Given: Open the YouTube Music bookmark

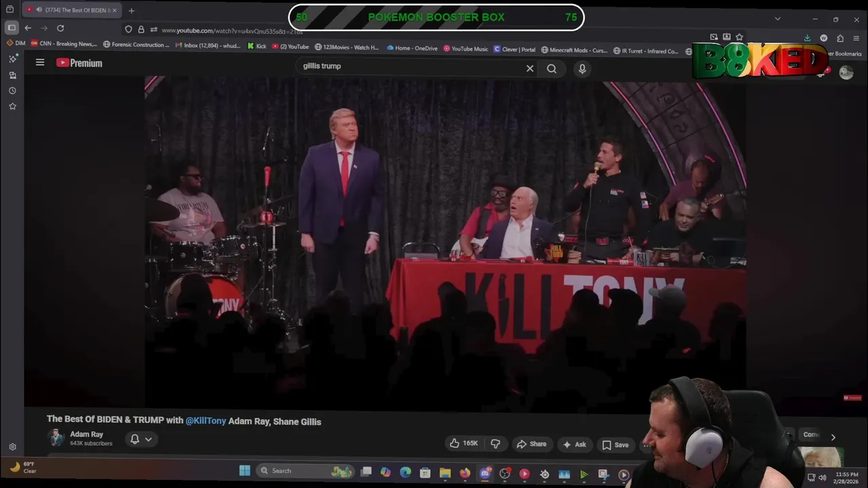Looking at the screenshot, I should [466, 49].
